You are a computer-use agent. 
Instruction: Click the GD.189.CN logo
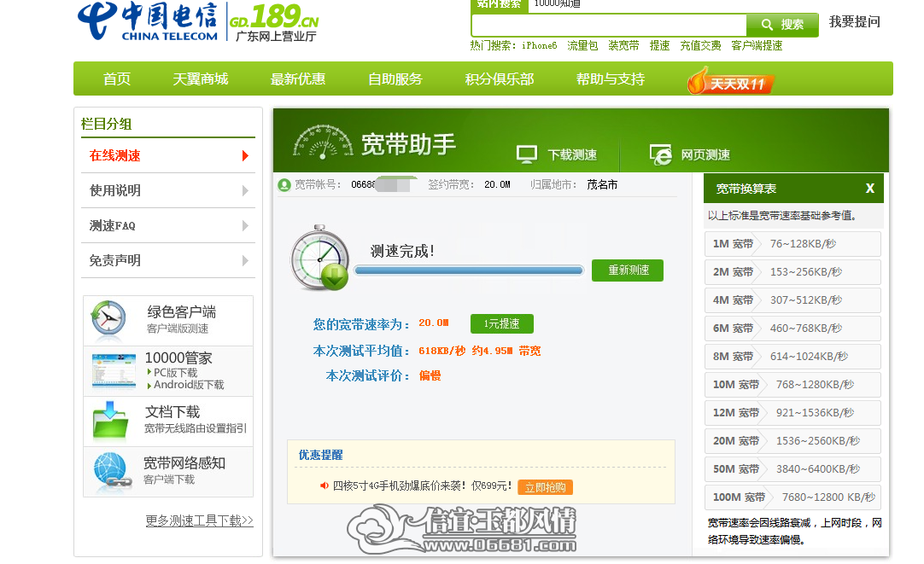(x=274, y=22)
